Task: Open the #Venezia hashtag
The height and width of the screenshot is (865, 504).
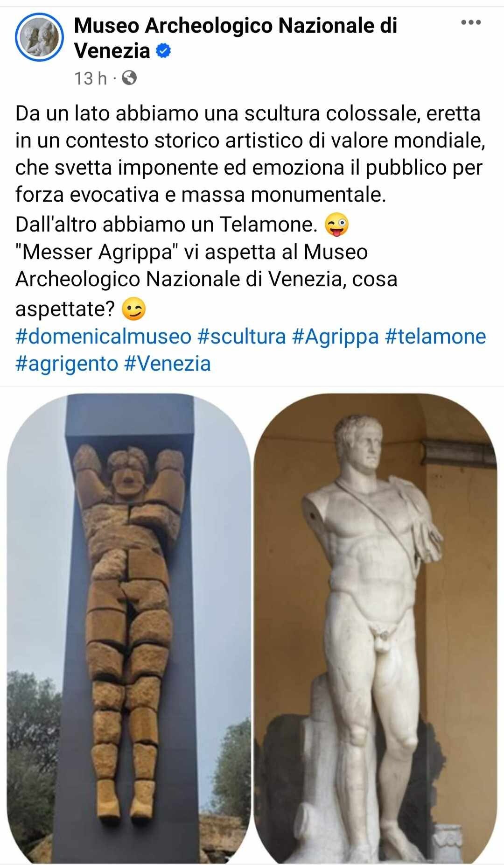Action: tap(168, 364)
